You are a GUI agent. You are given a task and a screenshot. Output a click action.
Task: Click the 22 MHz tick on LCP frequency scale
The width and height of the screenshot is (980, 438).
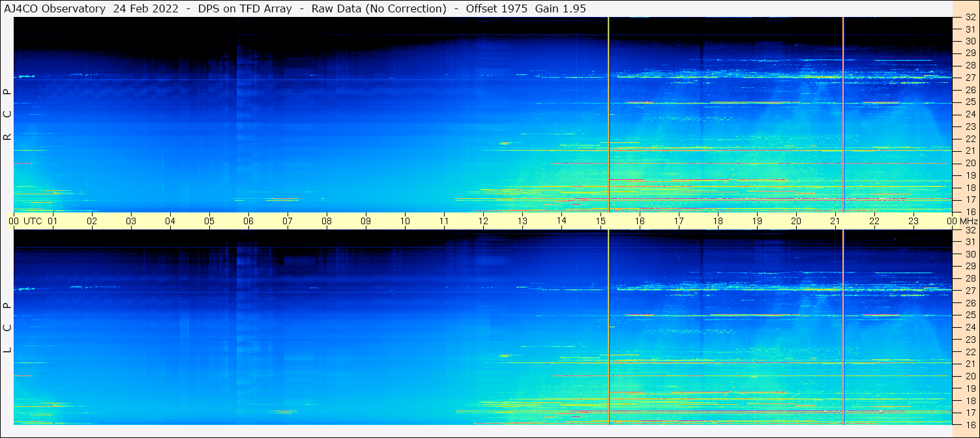[x=970, y=352]
